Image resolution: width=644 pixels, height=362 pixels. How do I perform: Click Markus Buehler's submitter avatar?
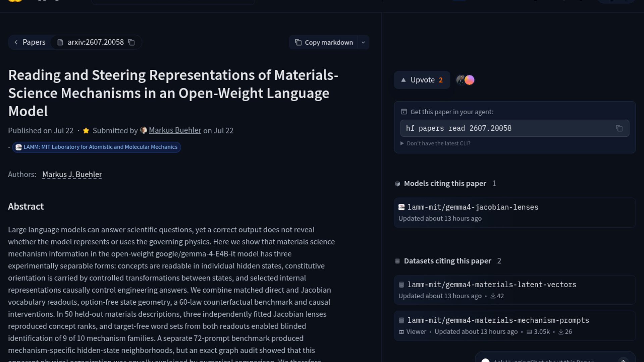tap(143, 130)
